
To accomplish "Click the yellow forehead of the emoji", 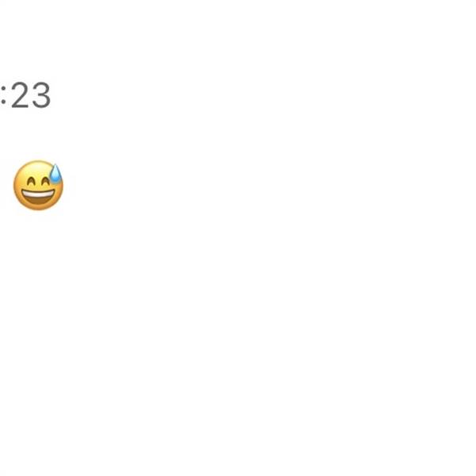I will 36,168.
